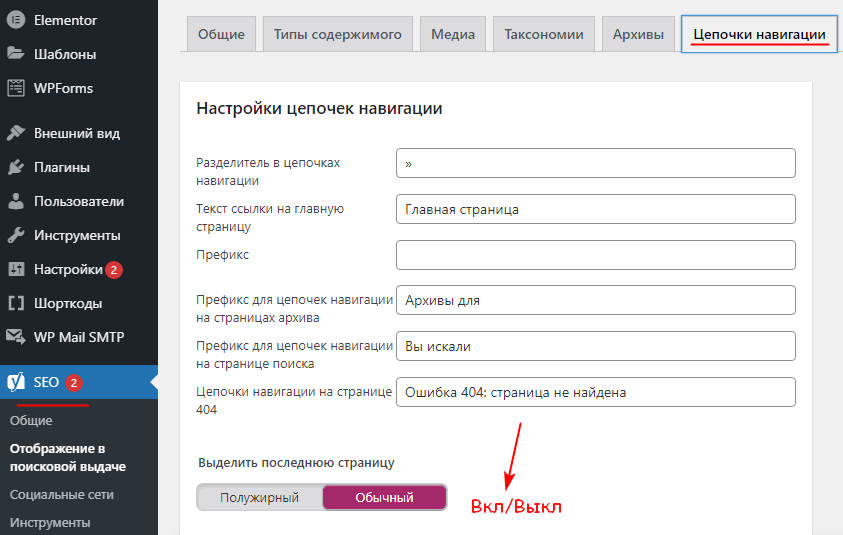Click the Вы искали input field
The image size is (843, 535).
[596, 346]
